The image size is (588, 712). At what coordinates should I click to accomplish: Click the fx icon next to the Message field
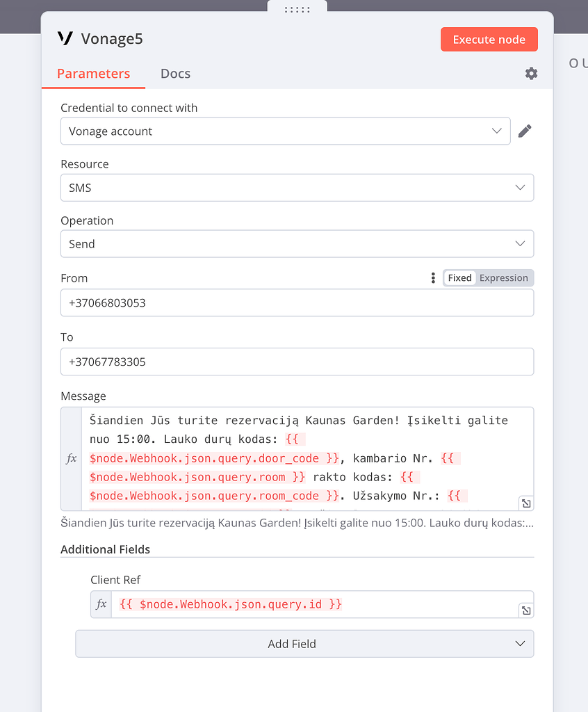pyautogui.click(x=72, y=458)
